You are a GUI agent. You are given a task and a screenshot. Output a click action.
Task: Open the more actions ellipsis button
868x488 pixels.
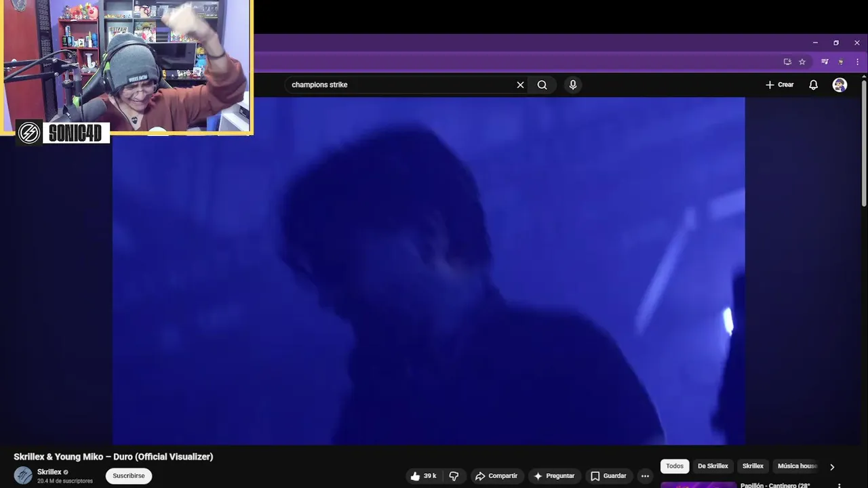(x=645, y=476)
